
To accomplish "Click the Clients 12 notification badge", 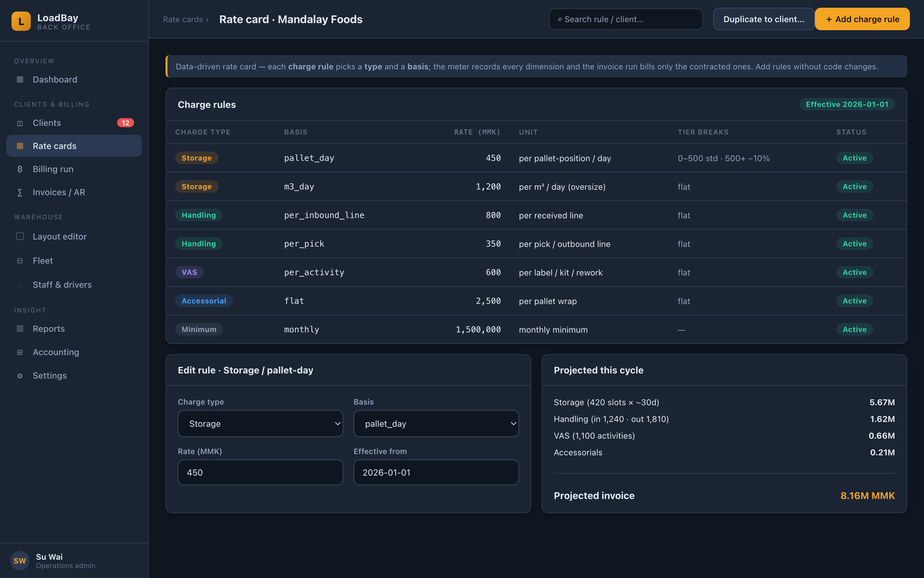I will point(125,123).
